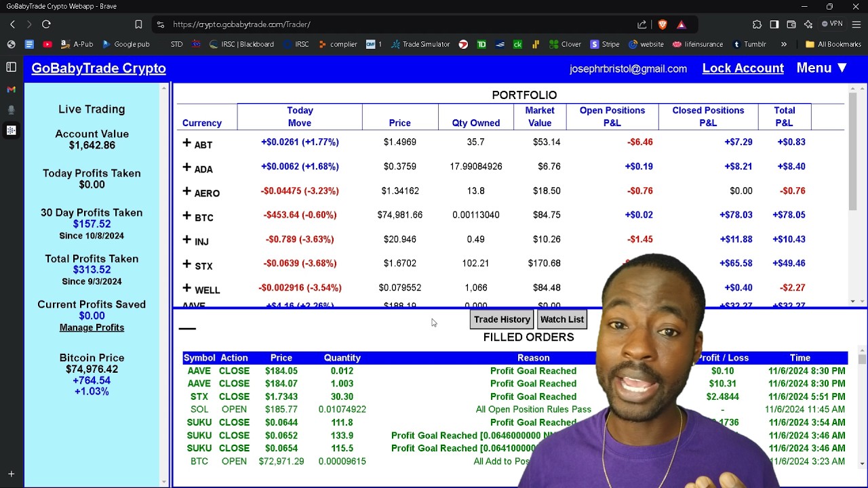Click the Closed Positions P&L column header
This screenshot has width=868, height=488.
[708, 117]
